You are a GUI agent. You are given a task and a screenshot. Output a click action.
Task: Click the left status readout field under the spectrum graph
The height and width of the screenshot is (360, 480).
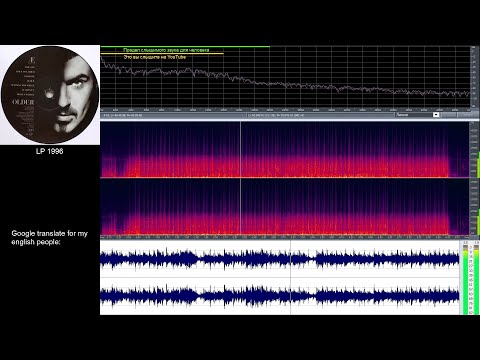coord(173,115)
